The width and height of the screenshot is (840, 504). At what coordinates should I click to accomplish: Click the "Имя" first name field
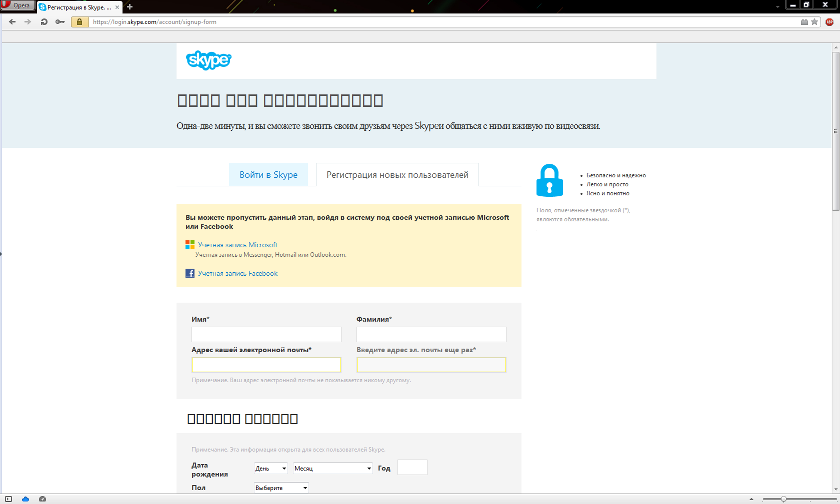click(266, 334)
